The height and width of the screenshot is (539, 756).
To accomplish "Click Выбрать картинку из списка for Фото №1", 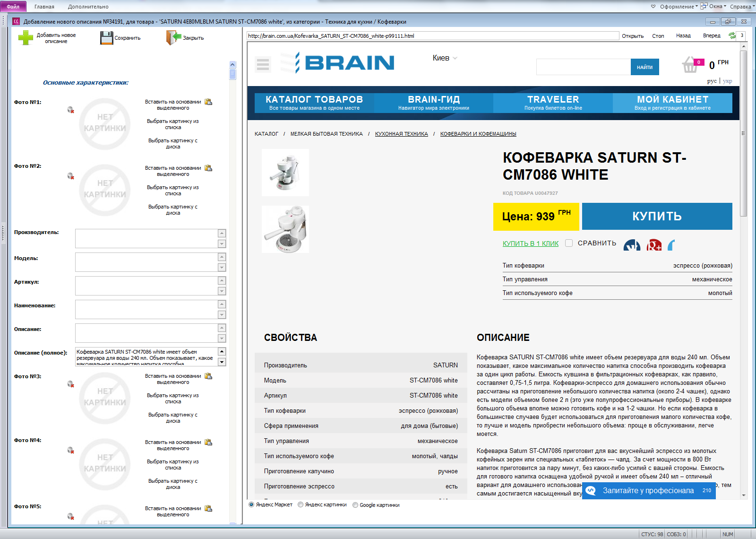I will [173, 124].
